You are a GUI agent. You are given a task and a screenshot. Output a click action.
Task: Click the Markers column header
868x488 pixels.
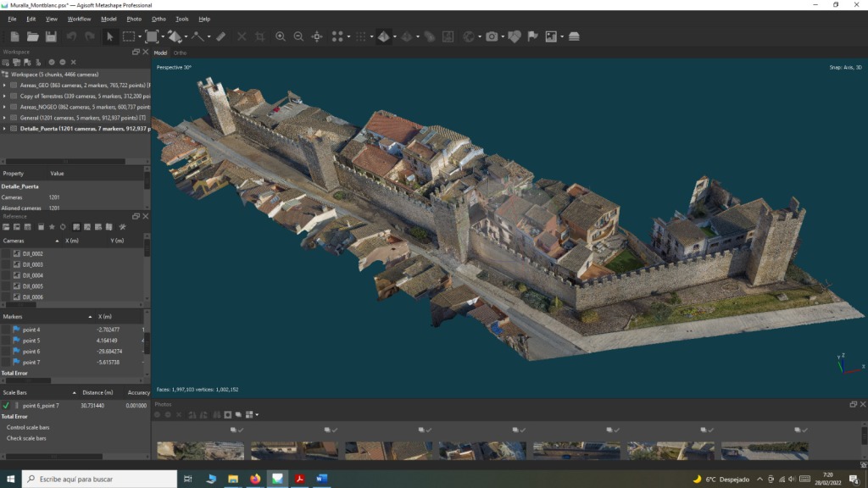[13, 317]
